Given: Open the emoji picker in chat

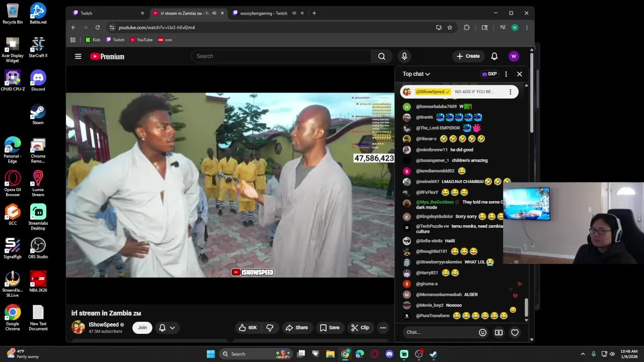Looking at the screenshot, I should click(482, 332).
